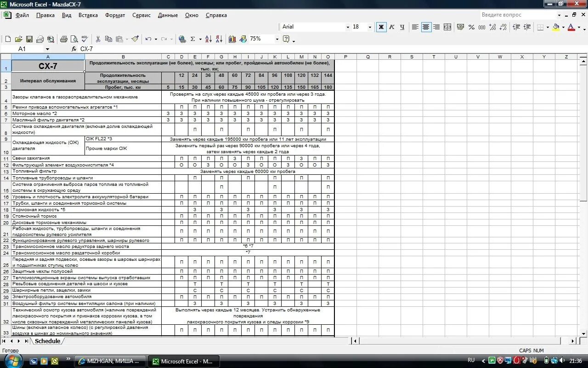This screenshot has width=588, height=368.
Task: Open the fill color palette arrow
Action: 563,27
